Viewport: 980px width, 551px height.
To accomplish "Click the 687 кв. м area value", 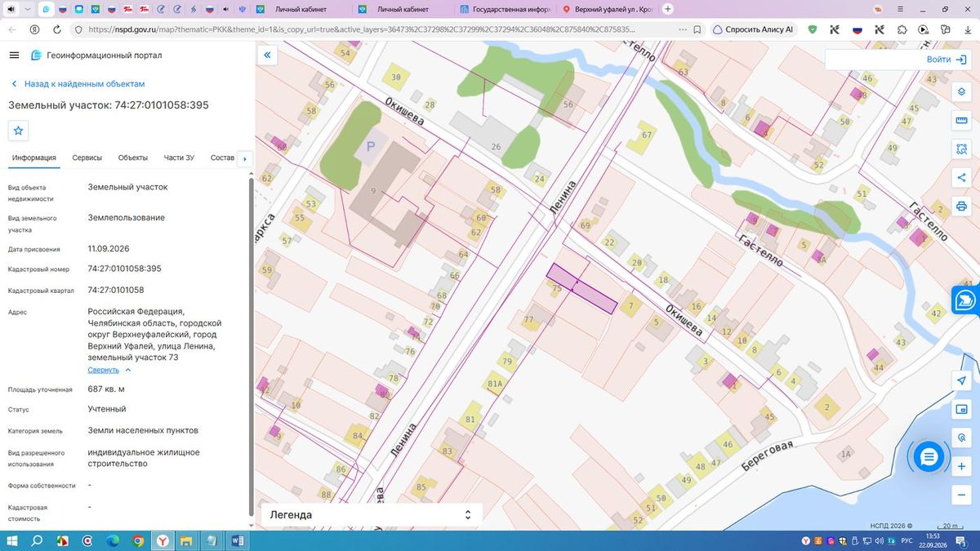I will pos(106,389).
